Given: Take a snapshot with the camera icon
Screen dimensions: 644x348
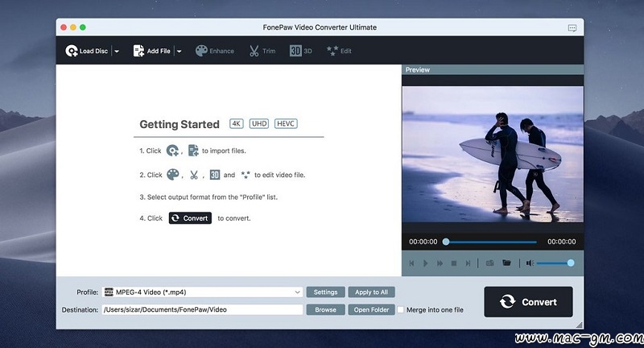Looking at the screenshot, I should 490,263.
